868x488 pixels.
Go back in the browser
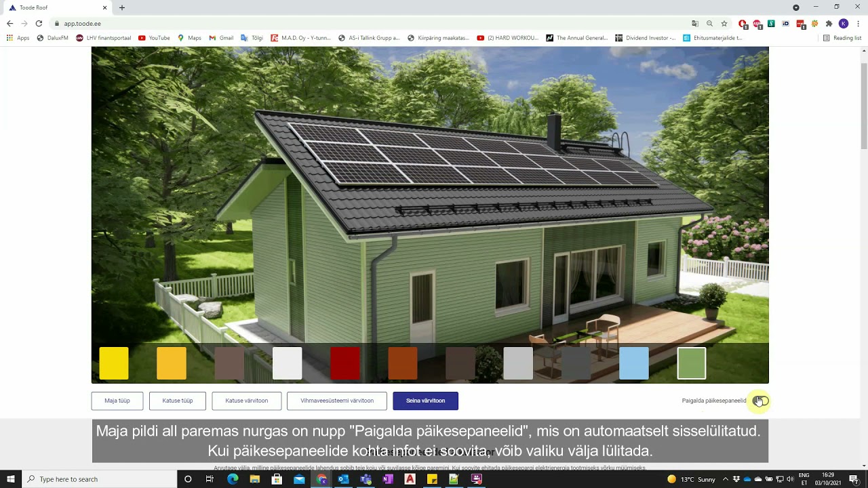tap(9, 23)
